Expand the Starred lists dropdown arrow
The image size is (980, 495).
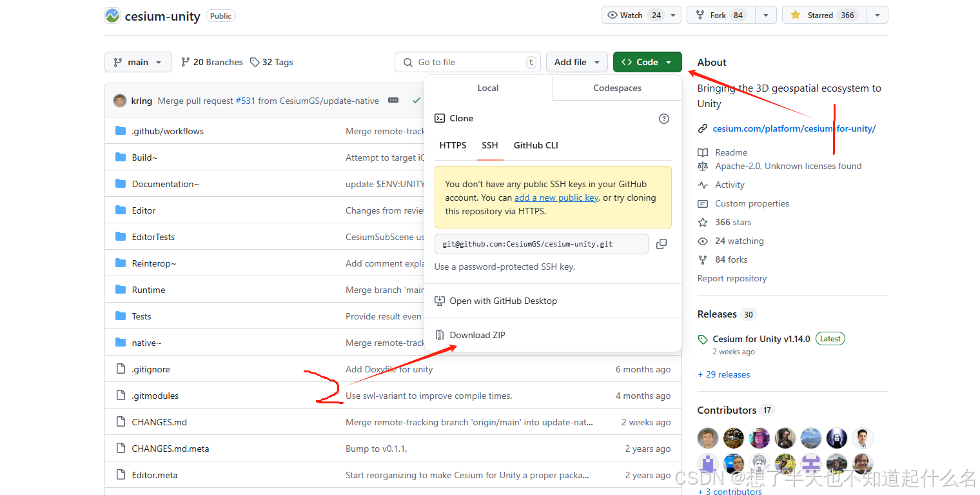(x=877, y=15)
